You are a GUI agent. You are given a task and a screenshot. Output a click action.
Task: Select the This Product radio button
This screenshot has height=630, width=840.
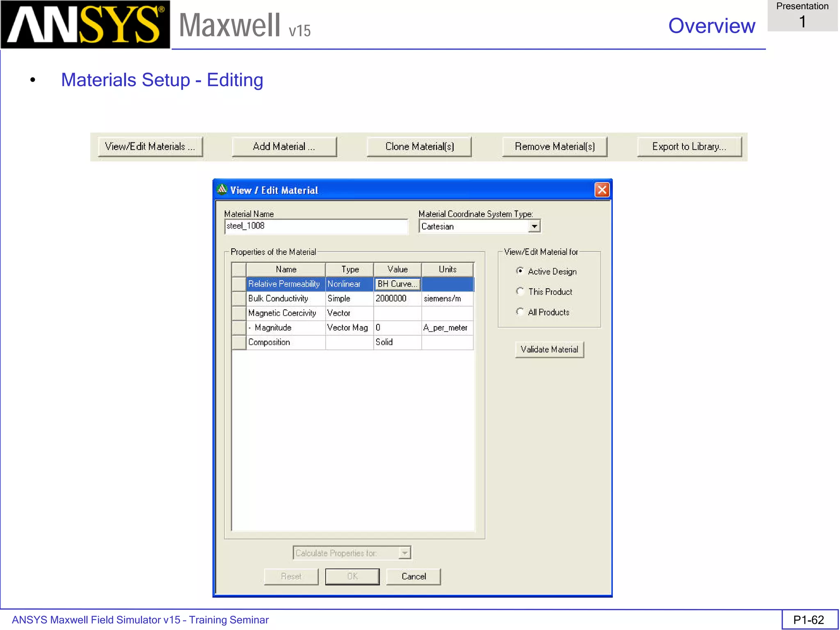pos(520,291)
